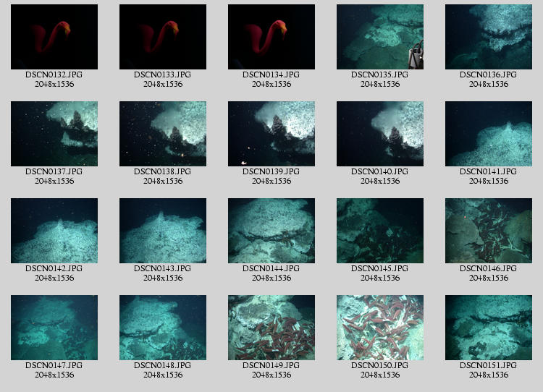
Task: Click the DSCN0147.JPG thumbnail image
Action: [x=54, y=328]
